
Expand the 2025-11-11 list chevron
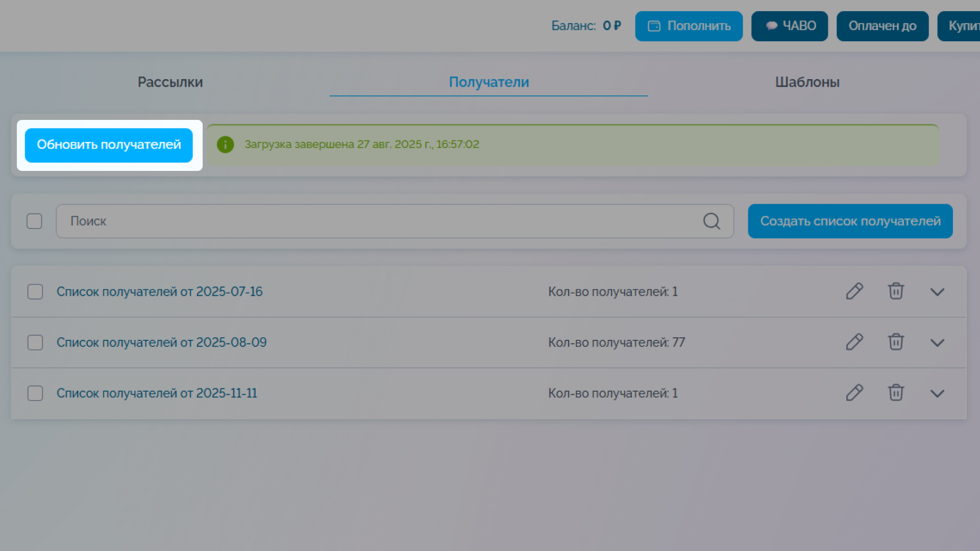coord(937,393)
